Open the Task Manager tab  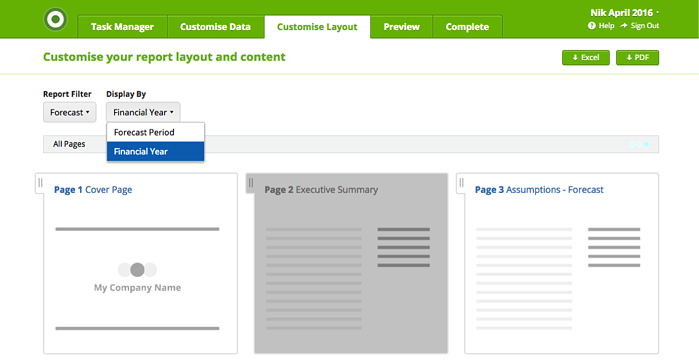tap(122, 27)
